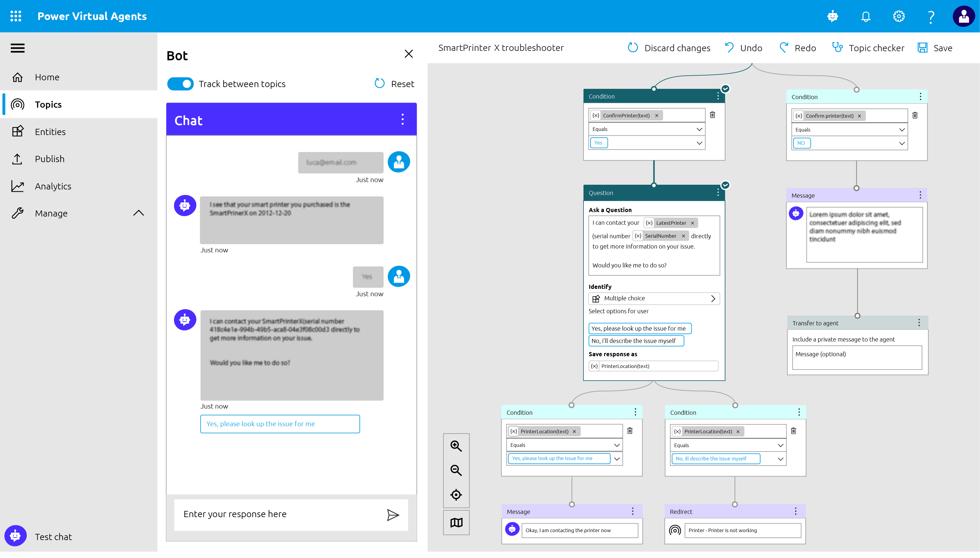Click the recenter canvas target icon

coord(456,495)
